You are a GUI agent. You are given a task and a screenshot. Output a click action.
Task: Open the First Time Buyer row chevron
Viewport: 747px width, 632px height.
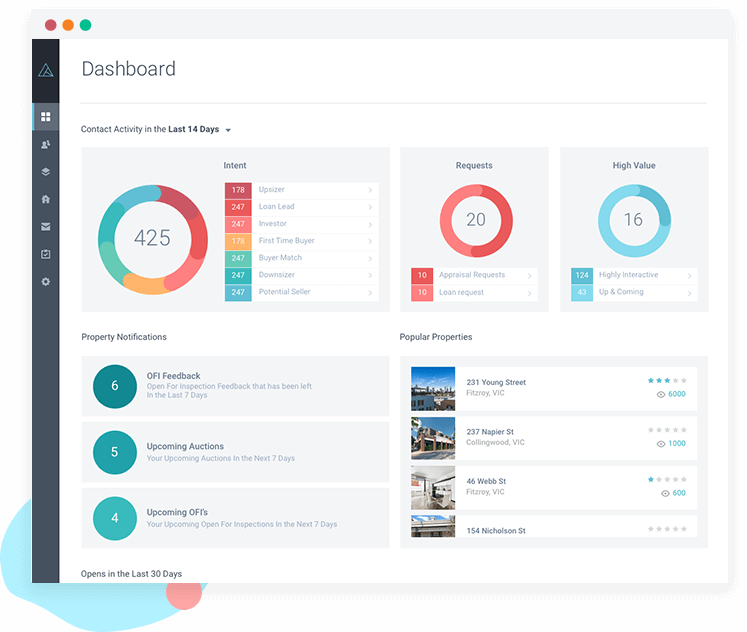[x=370, y=241]
